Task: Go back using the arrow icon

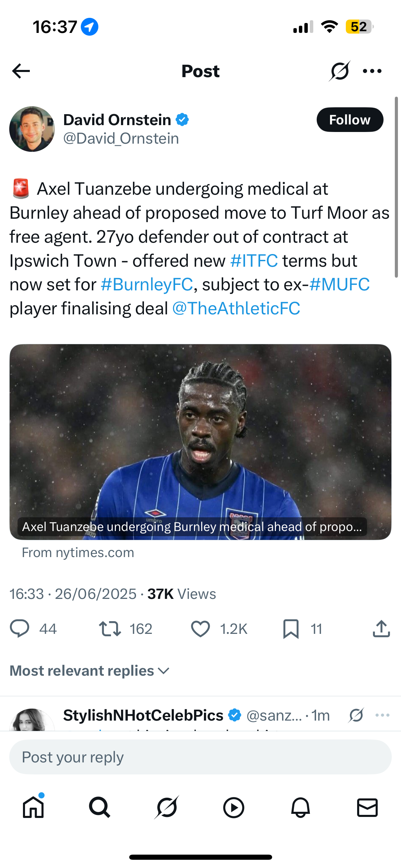Action: [21, 71]
